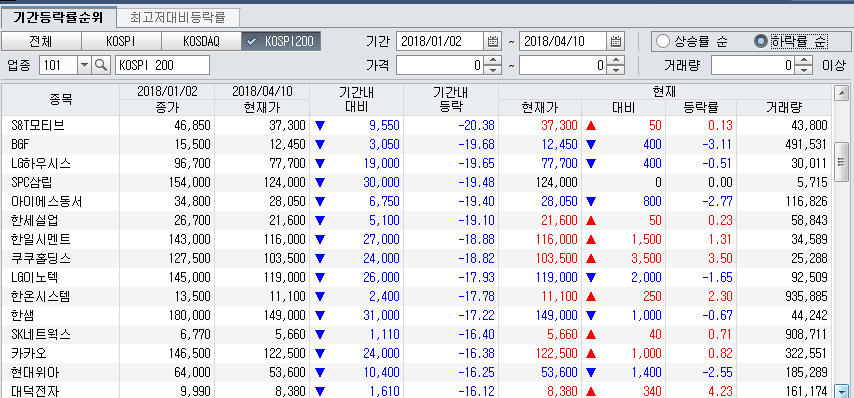
Task: Click the 2018/04/10 현재가 column header
Action: tap(262, 100)
